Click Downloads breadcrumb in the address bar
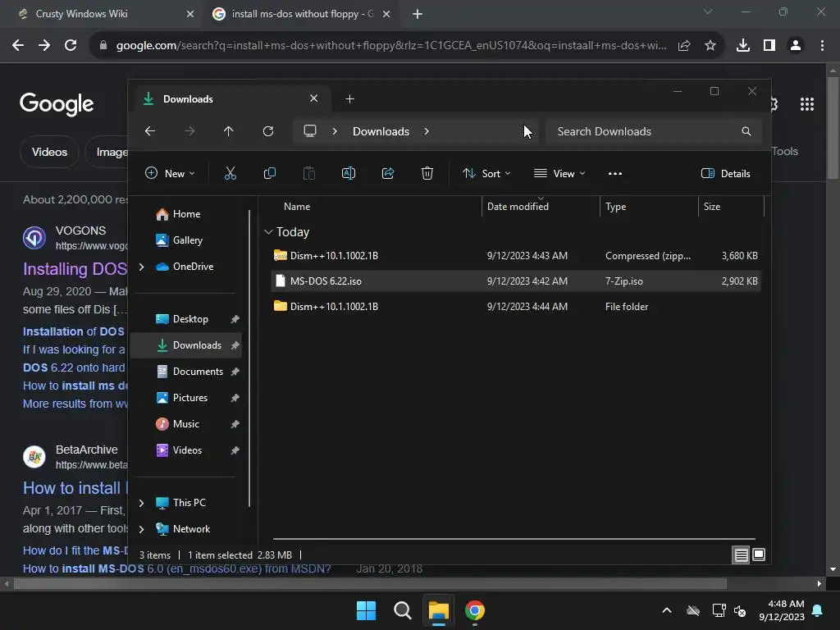 tap(381, 131)
